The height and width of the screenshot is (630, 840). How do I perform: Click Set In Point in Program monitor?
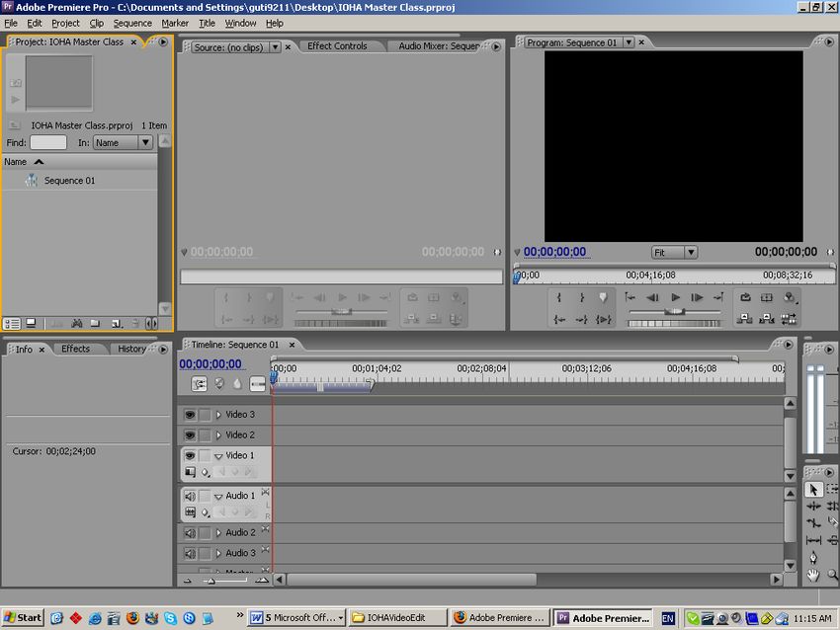coord(558,297)
